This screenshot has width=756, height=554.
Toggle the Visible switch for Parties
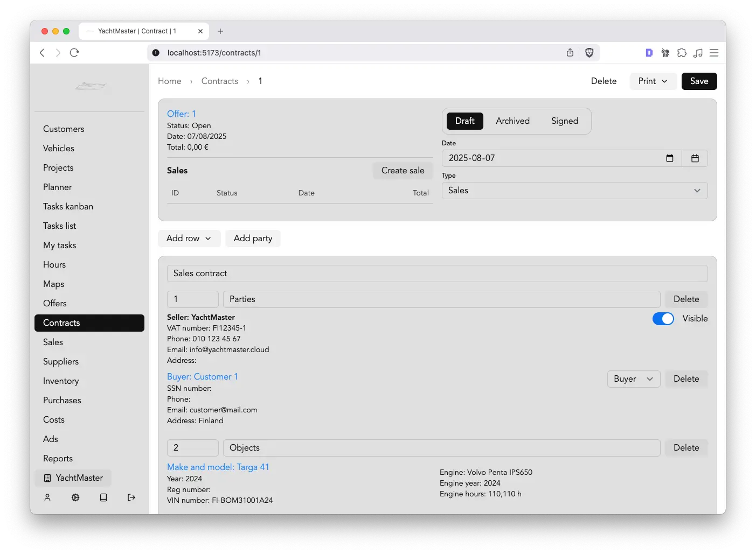pos(663,319)
